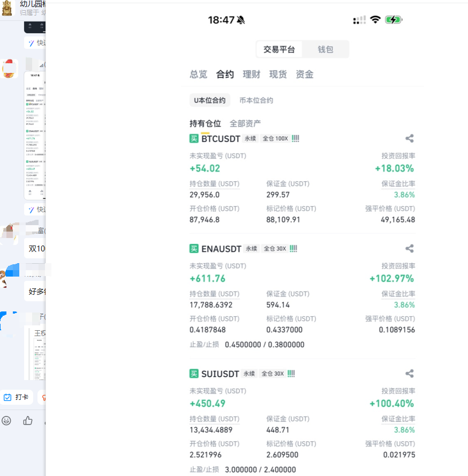The width and height of the screenshot is (468, 476).
Task: Select the 币本位合约 option
Action: (256, 100)
